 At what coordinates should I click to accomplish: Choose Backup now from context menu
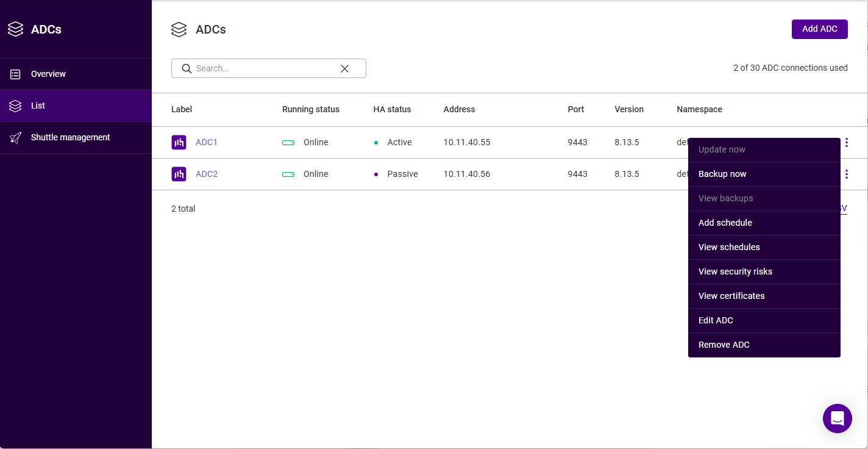pyautogui.click(x=764, y=174)
